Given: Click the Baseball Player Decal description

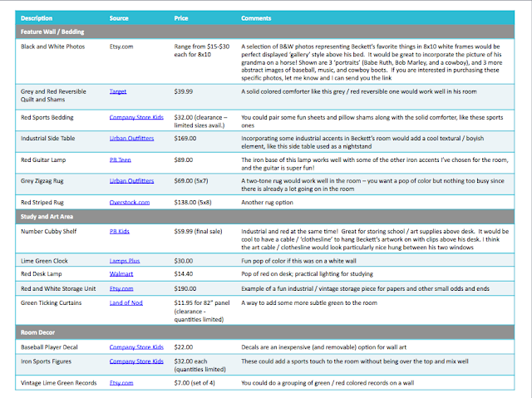Looking at the screenshot, I should (49, 347).
